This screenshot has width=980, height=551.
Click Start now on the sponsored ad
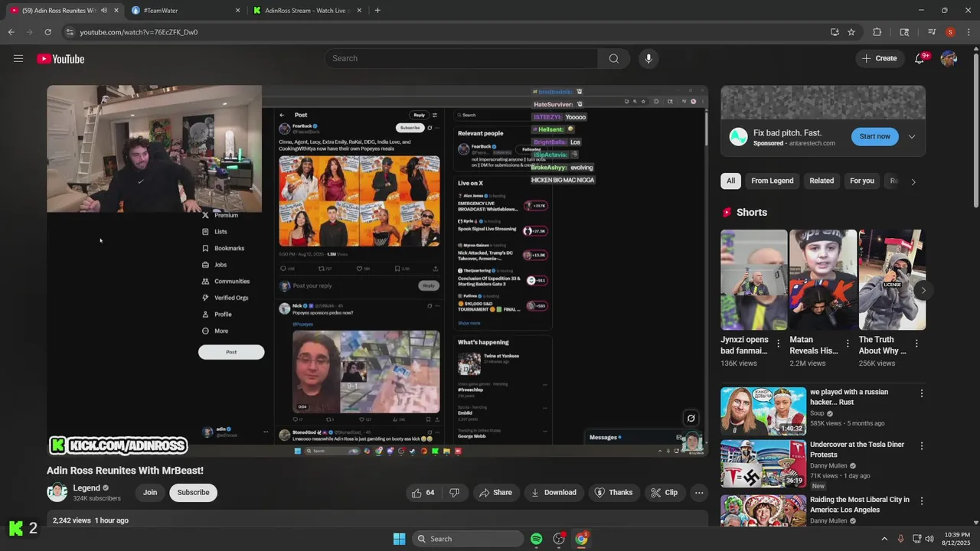tap(874, 136)
